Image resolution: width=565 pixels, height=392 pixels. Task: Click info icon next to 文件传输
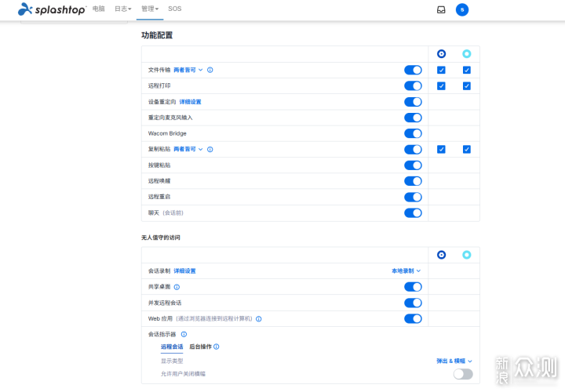coord(210,70)
